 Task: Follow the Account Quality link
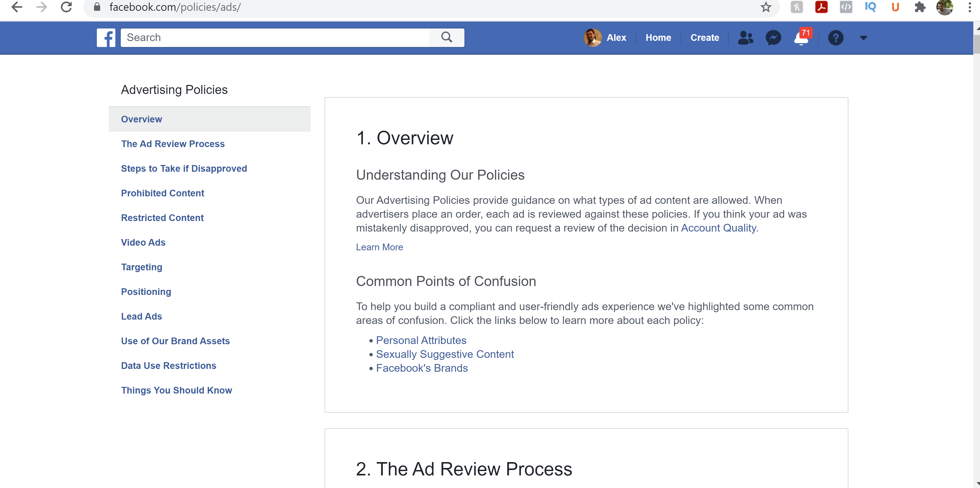pyautogui.click(x=718, y=228)
